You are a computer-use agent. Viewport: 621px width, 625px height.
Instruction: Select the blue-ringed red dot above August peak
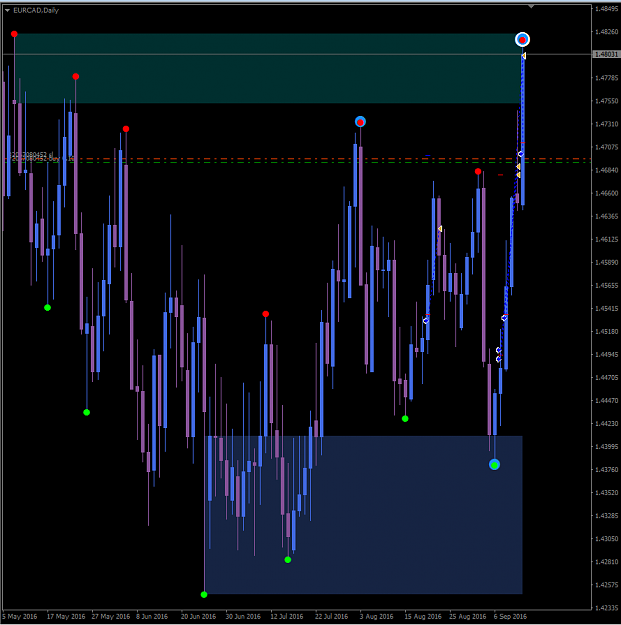(x=360, y=122)
